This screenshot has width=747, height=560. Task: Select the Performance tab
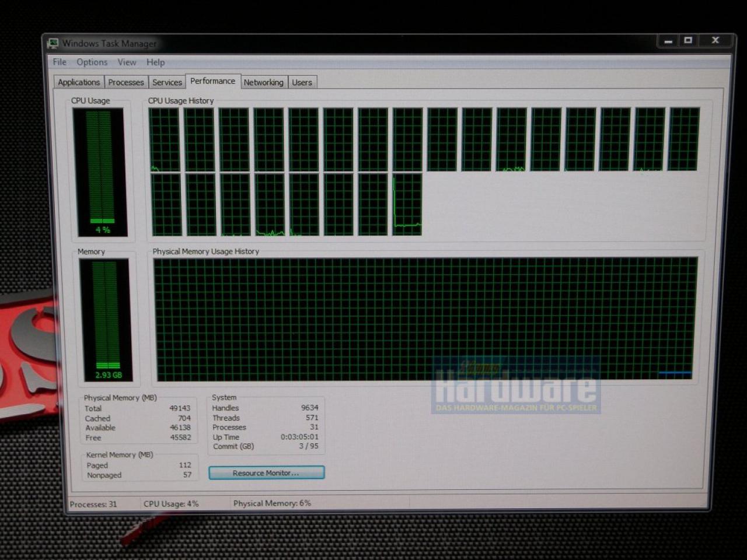tap(212, 81)
